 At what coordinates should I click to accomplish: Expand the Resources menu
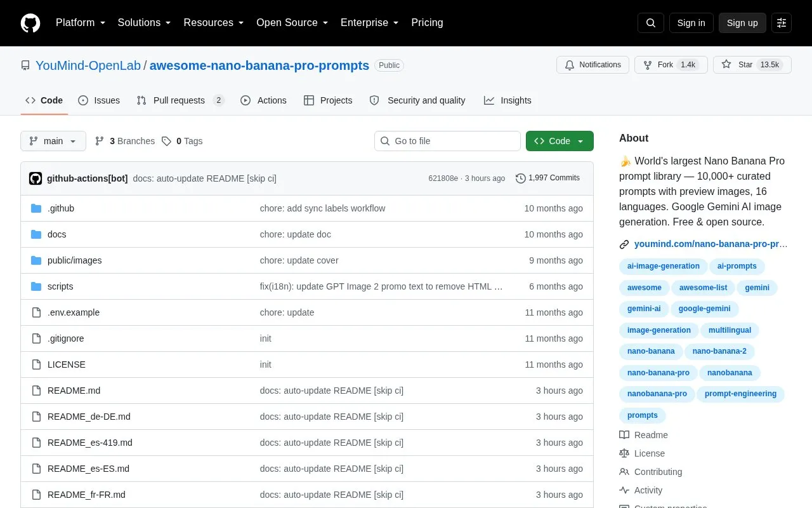coord(214,23)
